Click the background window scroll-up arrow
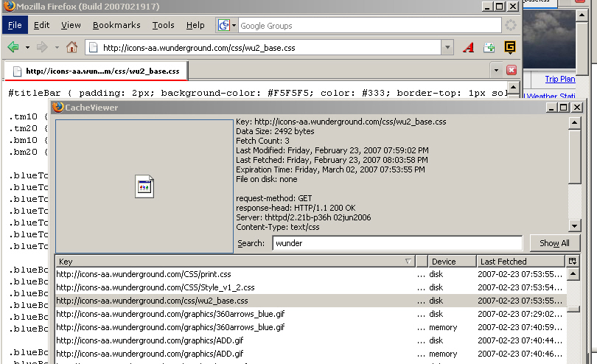 [x=582, y=15]
